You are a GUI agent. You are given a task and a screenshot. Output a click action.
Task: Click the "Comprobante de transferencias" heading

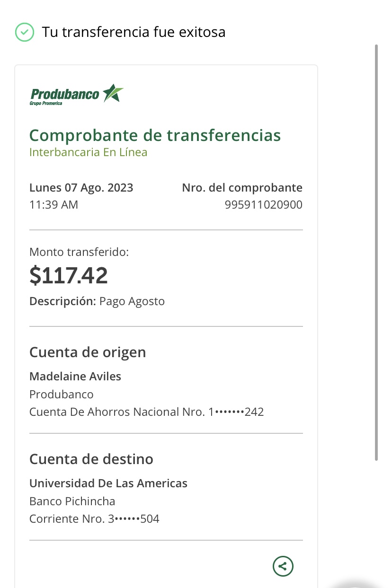(155, 135)
